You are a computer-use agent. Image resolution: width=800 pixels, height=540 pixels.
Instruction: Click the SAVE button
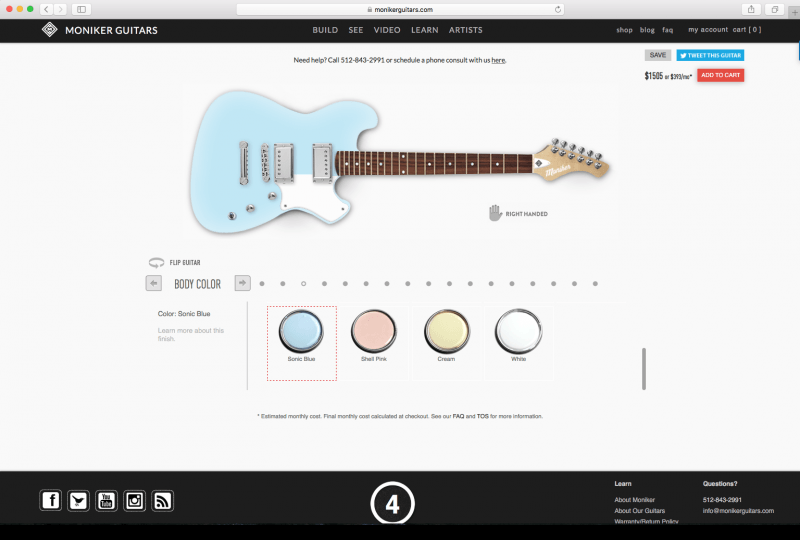[x=658, y=55]
